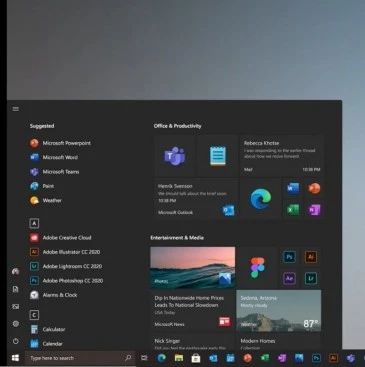Open Photoshop on the taskbar
This screenshot has width=365, height=367.
316,358
